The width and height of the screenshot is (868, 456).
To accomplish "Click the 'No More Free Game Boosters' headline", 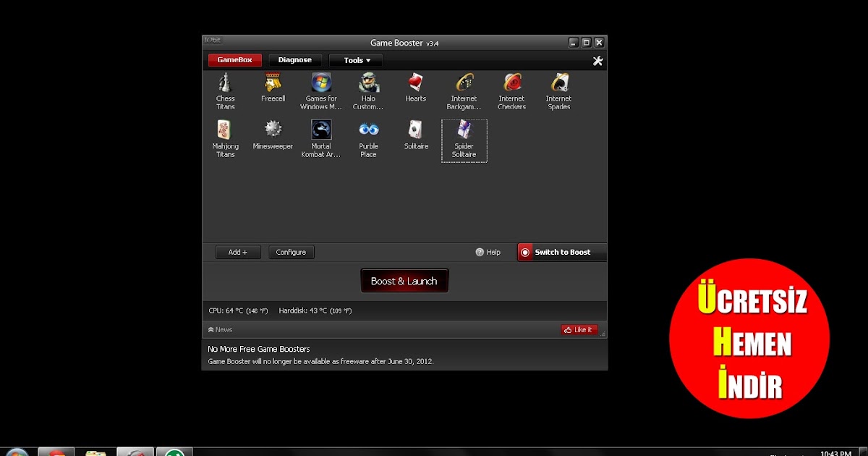I will [259, 349].
